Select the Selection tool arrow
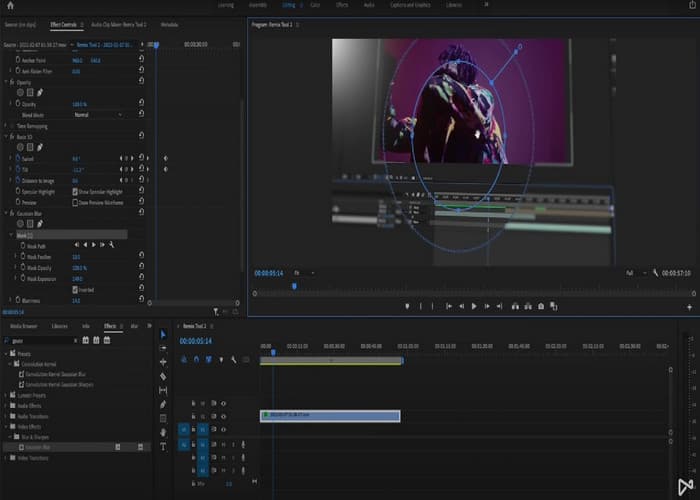This screenshot has height=500, width=700. click(x=163, y=334)
